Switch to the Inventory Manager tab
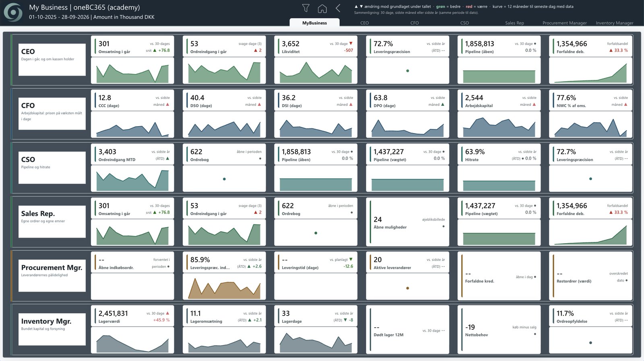The width and height of the screenshot is (644, 361). pyautogui.click(x=615, y=23)
